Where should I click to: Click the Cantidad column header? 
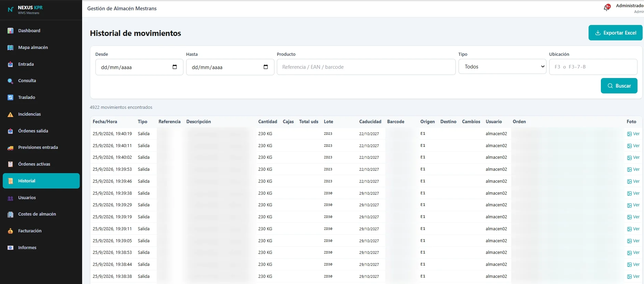268,121
